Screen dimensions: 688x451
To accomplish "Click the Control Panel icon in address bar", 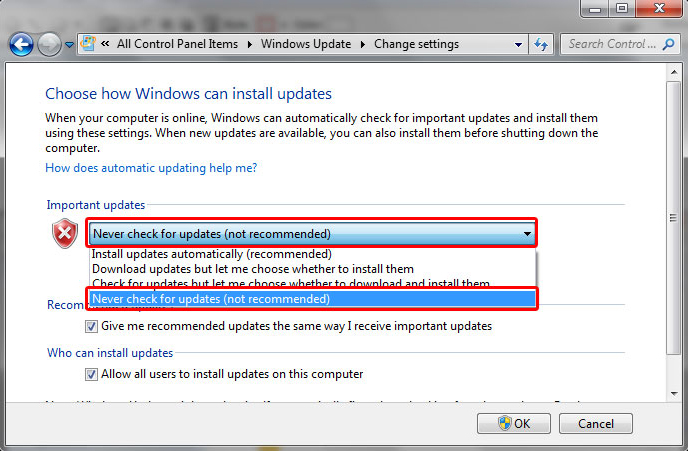I will coord(87,44).
